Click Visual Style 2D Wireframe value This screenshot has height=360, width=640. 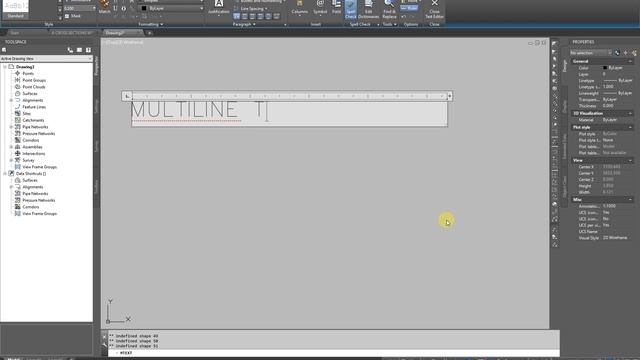click(615, 238)
